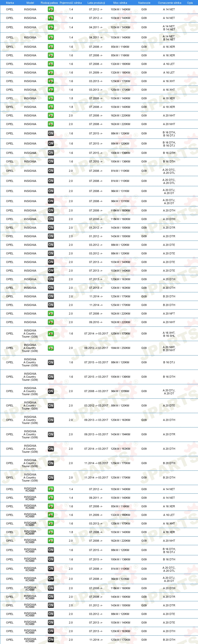Click ON icon in Kombi 88kW B 16 DTH, B 16 DTJ row
The height and width of the screenshot is (644, 198).
coord(51,550)
